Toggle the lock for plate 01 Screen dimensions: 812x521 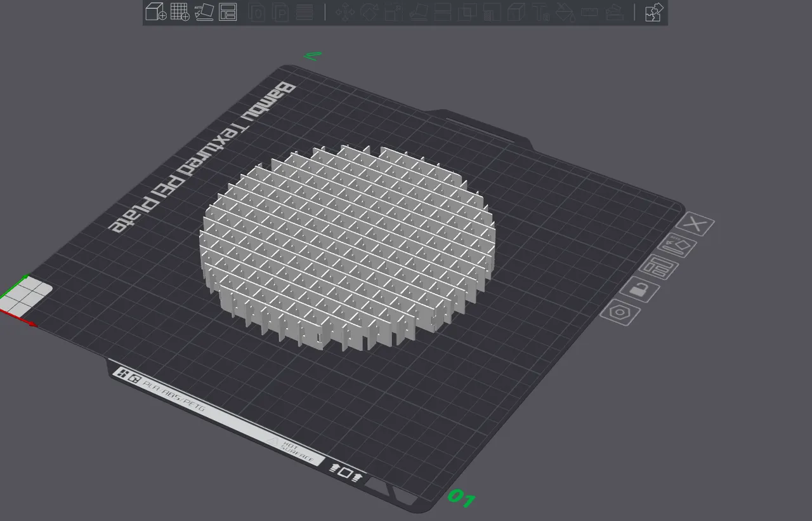tap(641, 291)
